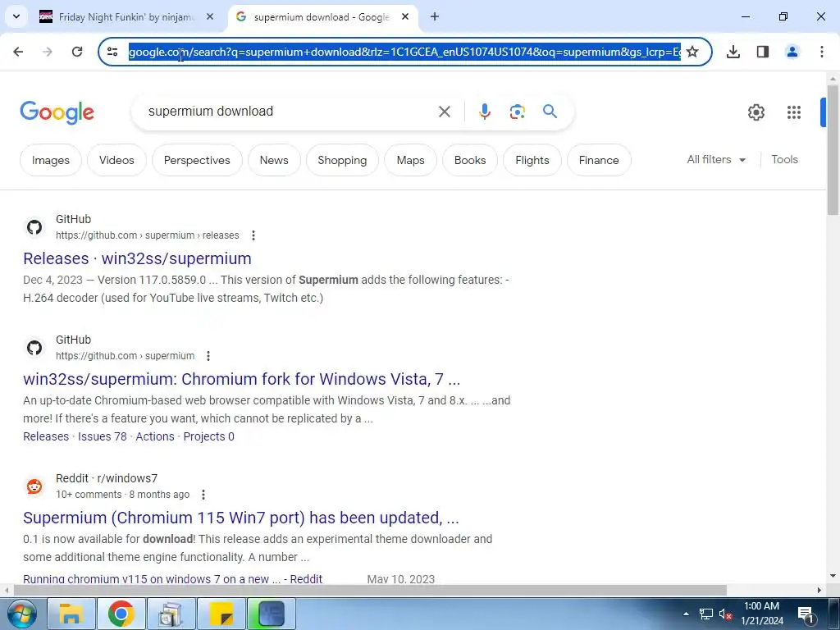The image size is (840, 630).
Task: Click the muted volume tray icon
Action: (x=726, y=614)
